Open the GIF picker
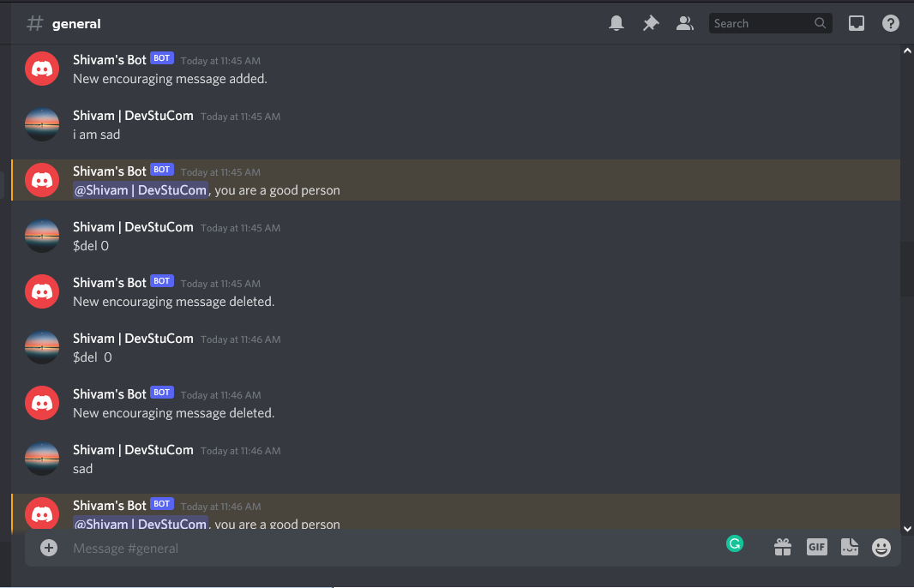 pos(816,547)
